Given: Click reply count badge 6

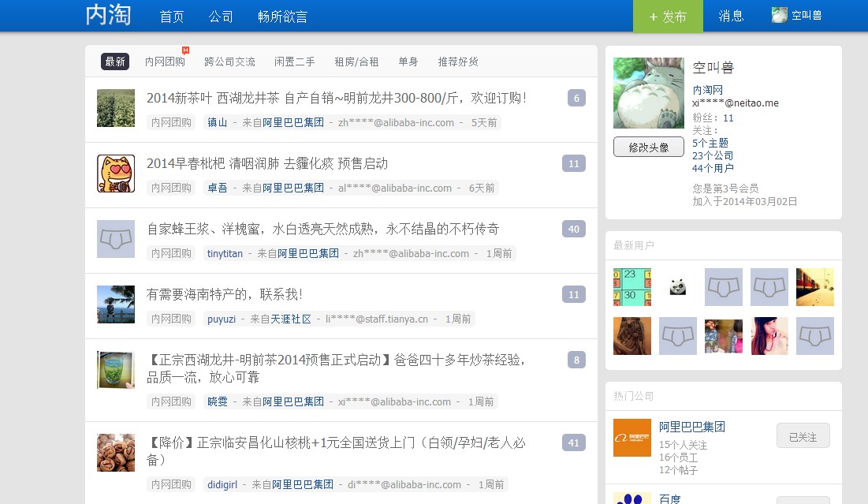Looking at the screenshot, I should click(576, 98).
